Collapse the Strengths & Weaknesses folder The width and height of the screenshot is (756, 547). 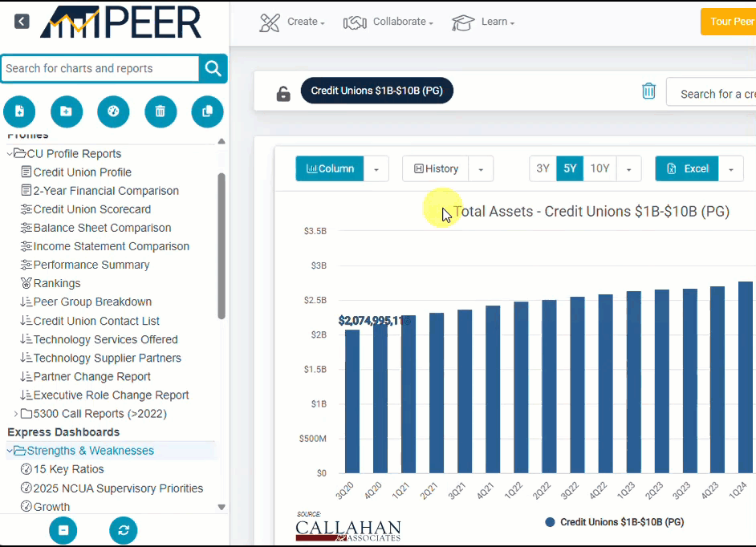pyautogui.click(x=9, y=451)
